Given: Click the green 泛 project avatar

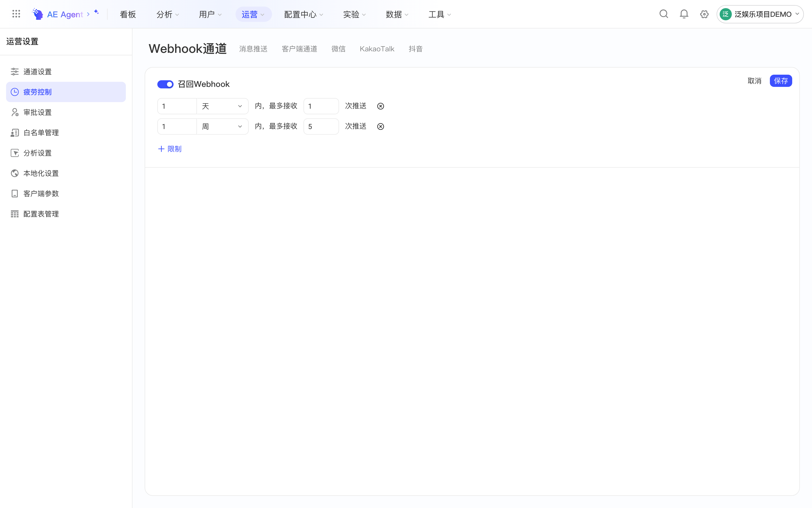Looking at the screenshot, I should coord(725,14).
